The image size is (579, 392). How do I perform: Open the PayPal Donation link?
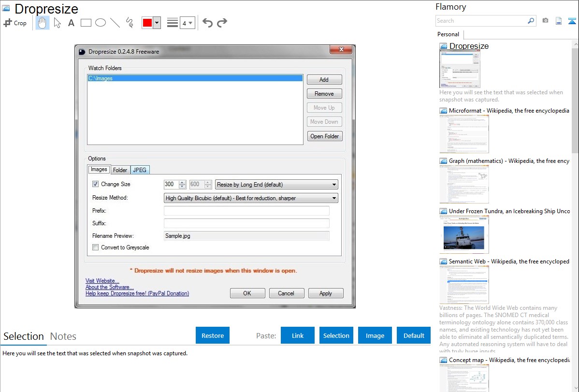point(137,293)
